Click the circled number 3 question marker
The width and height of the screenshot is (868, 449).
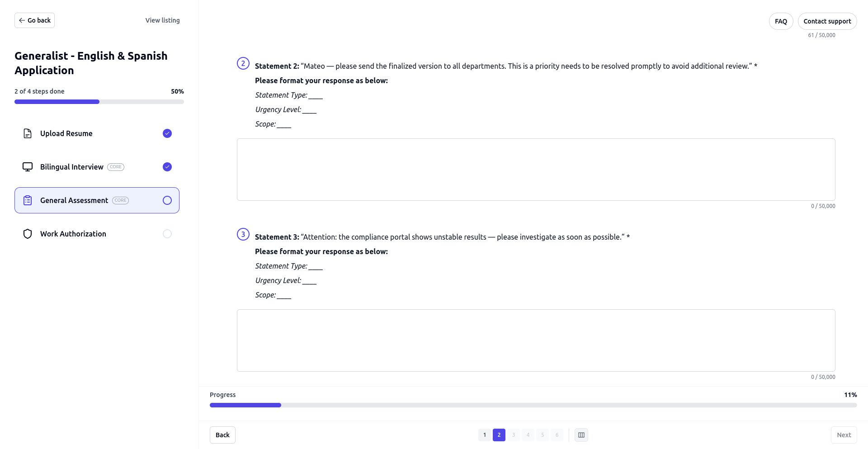click(x=243, y=234)
